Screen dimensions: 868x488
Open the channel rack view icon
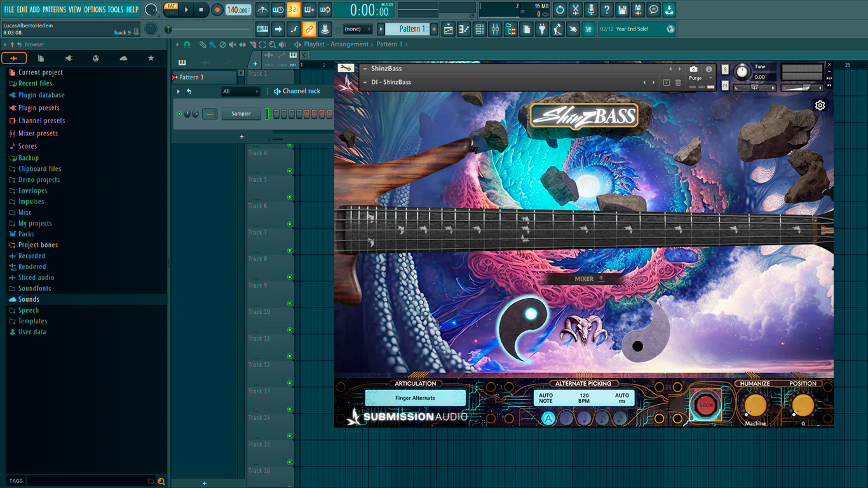tap(480, 29)
